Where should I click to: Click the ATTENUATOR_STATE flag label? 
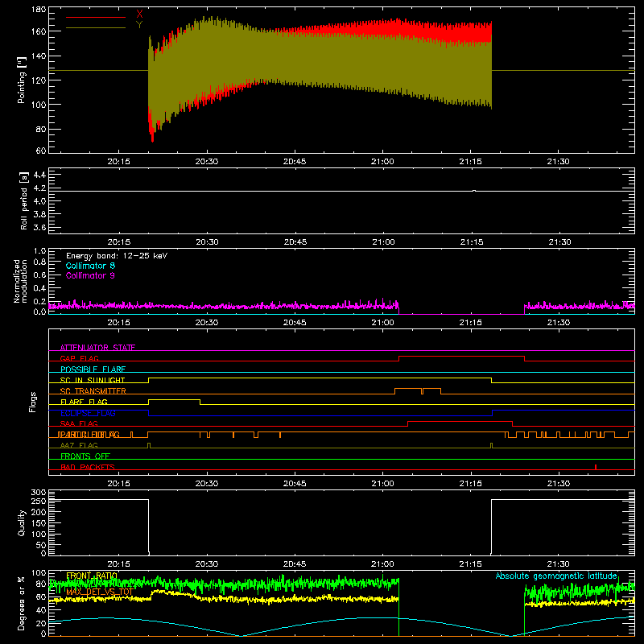(x=97, y=348)
